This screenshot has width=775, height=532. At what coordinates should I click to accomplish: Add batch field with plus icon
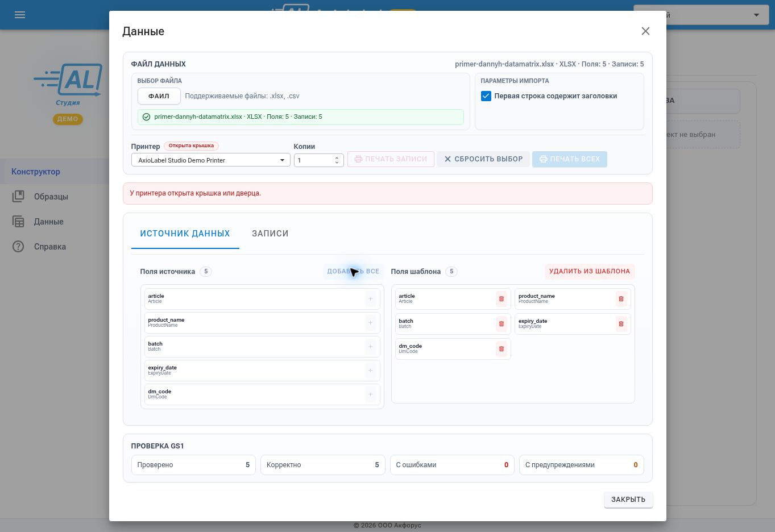pyautogui.click(x=370, y=347)
